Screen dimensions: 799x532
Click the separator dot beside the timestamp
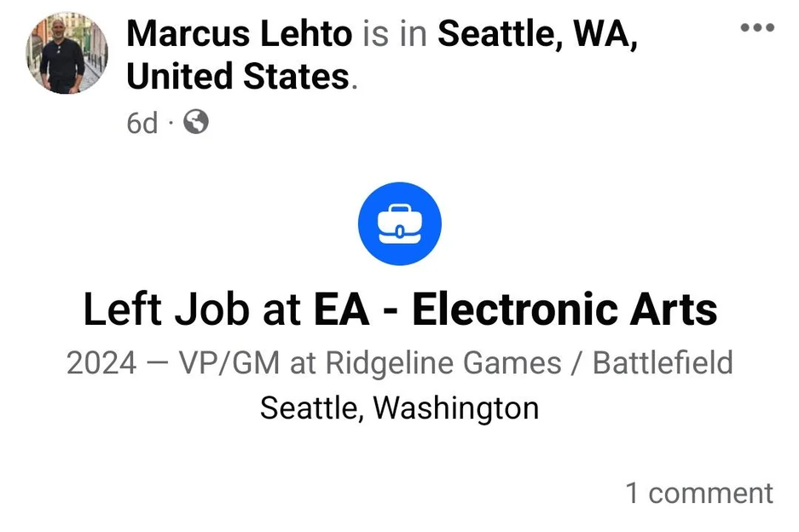tap(171, 124)
